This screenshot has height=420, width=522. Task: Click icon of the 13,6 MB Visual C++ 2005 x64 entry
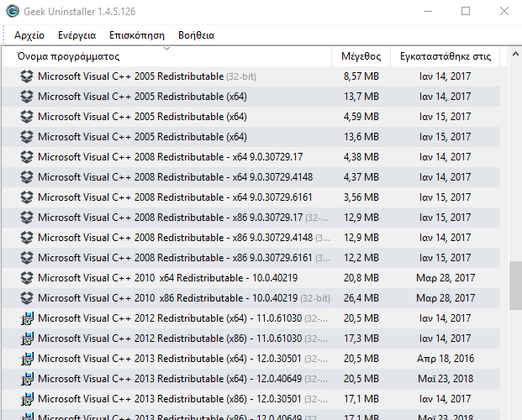click(x=27, y=137)
